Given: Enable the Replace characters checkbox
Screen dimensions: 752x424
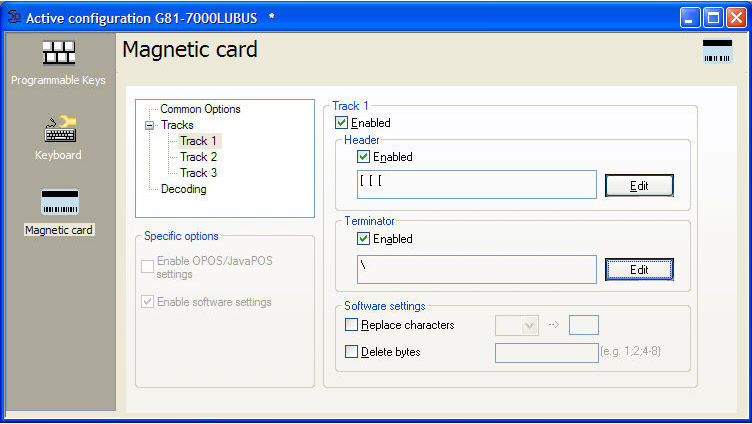Looking at the screenshot, I should coord(351,325).
